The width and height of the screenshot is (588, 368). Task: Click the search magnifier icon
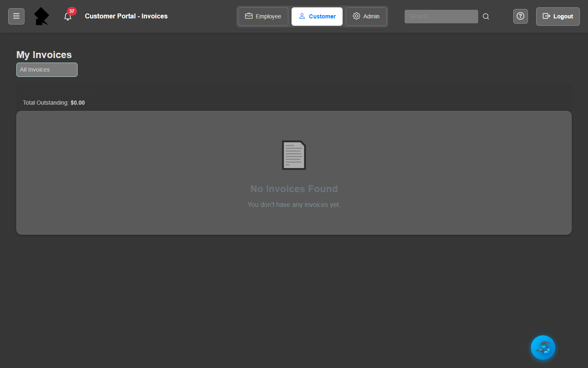486,16
